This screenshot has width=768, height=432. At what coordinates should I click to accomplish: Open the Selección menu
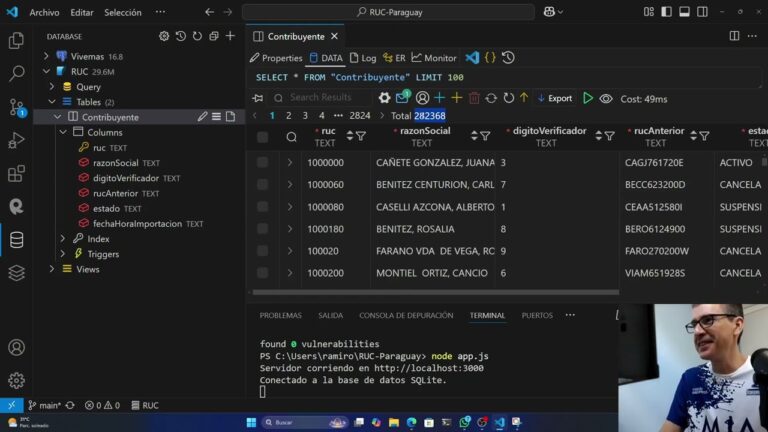point(122,12)
